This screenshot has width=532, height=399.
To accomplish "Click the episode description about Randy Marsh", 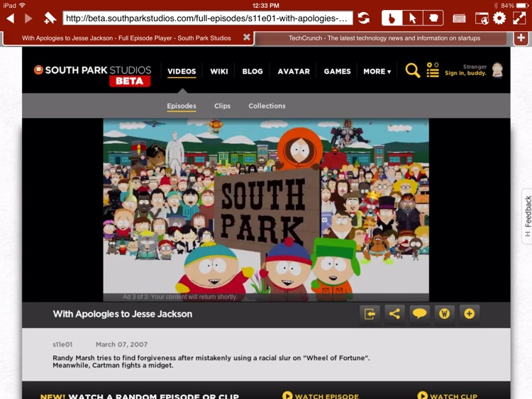I will pyautogui.click(x=211, y=361).
